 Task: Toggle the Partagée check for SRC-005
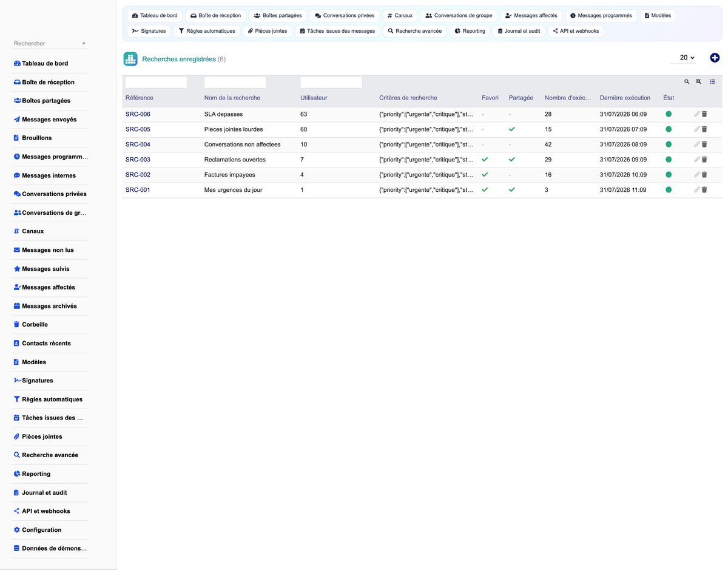click(x=512, y=129)
